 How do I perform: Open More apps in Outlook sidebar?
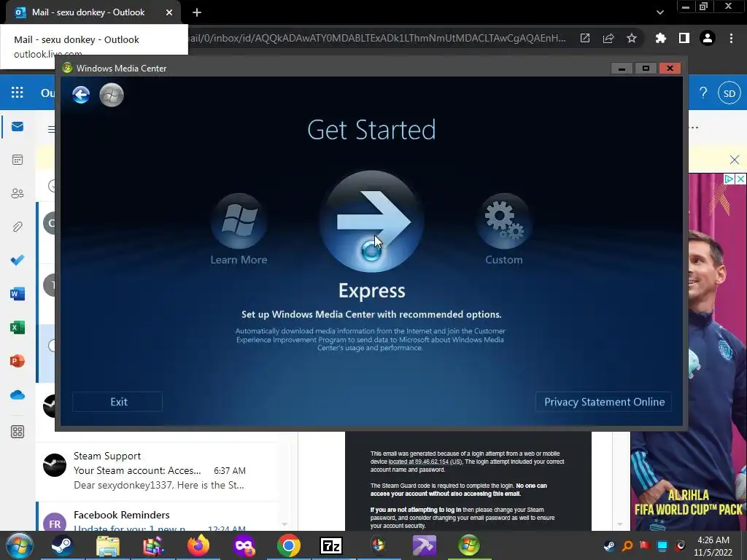[18, 432]
